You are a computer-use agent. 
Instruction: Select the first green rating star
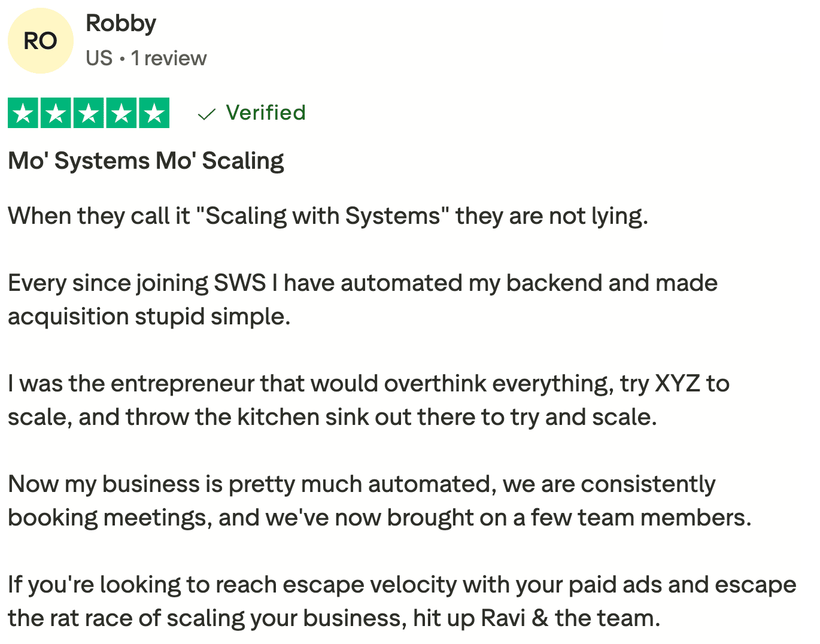pos(23,113)
